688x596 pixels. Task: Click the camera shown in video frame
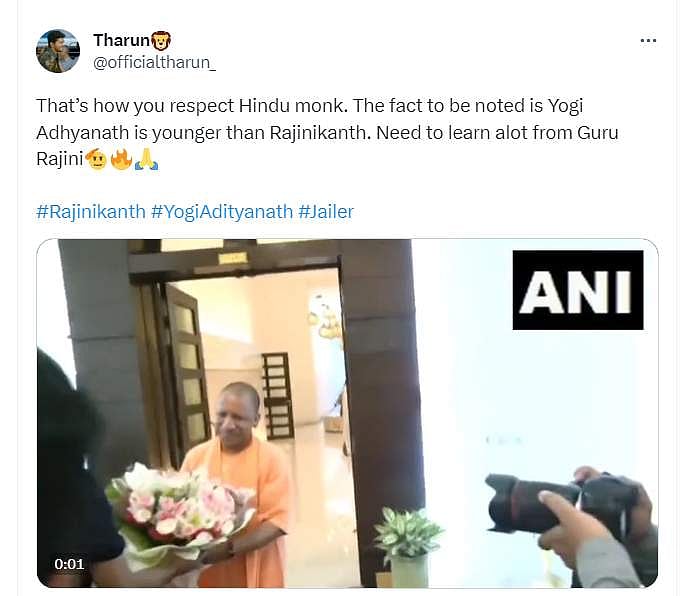tap(557, 503)
